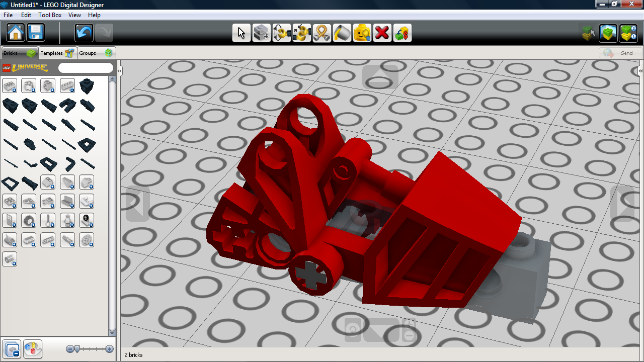Expand the door and window category
The height and width of the screenshot is (362, 644).
10,220
